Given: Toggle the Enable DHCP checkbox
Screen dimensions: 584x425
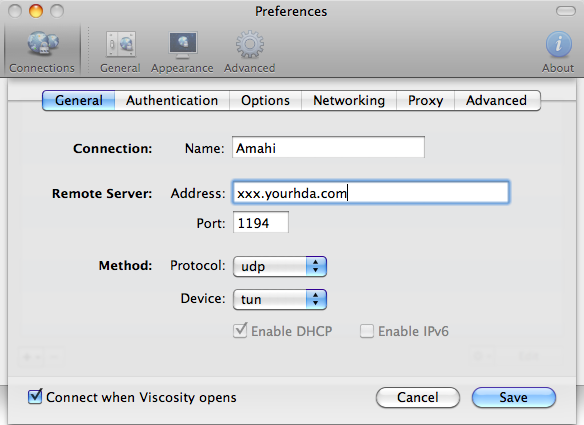Looking at the screenshot, I should pyautogui.click(x=240, y=330).
